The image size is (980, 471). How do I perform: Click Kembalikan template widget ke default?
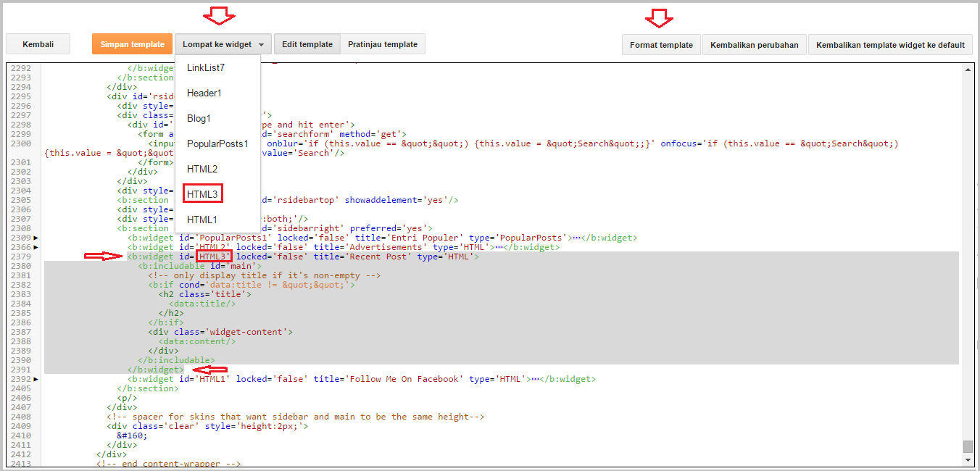(x=890, y=44)
